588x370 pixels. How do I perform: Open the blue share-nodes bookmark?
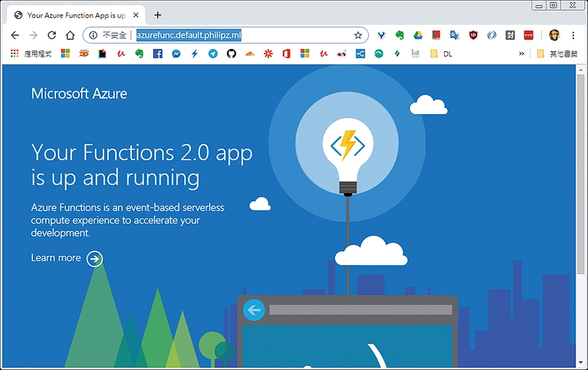click(360, 54)
